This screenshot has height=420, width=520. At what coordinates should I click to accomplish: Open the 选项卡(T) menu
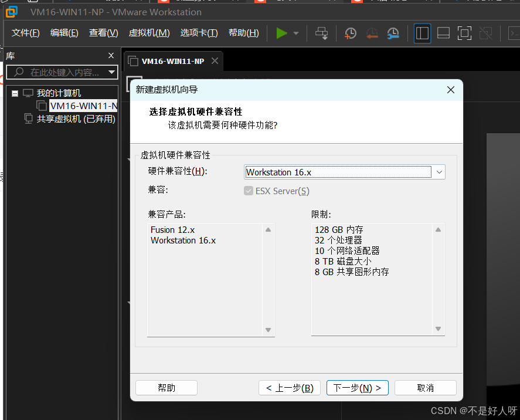coord(199,33)
